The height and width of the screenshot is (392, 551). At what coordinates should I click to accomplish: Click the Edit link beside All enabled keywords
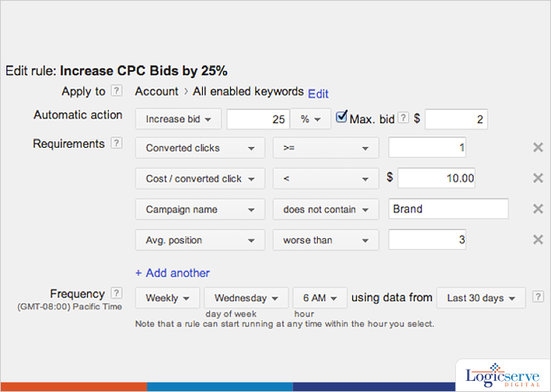click(318, 93)
